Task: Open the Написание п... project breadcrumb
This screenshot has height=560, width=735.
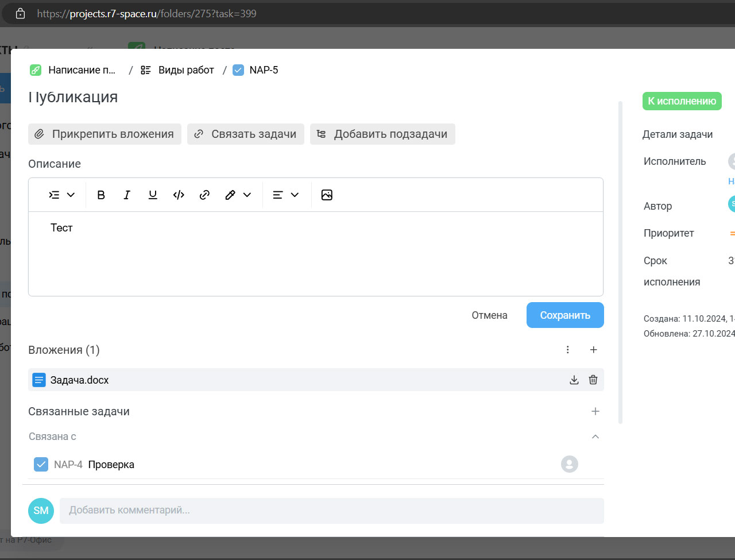Action: [x=82, y=70]
